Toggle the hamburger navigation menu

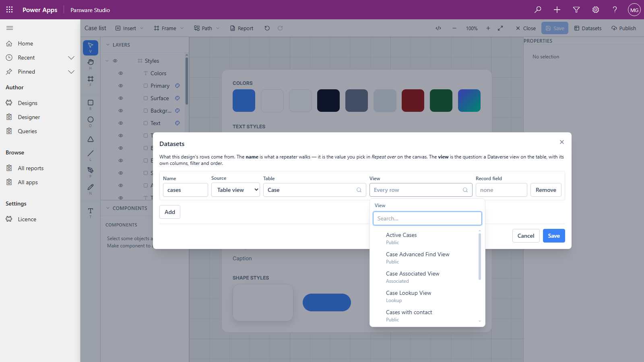coord(10,28)
